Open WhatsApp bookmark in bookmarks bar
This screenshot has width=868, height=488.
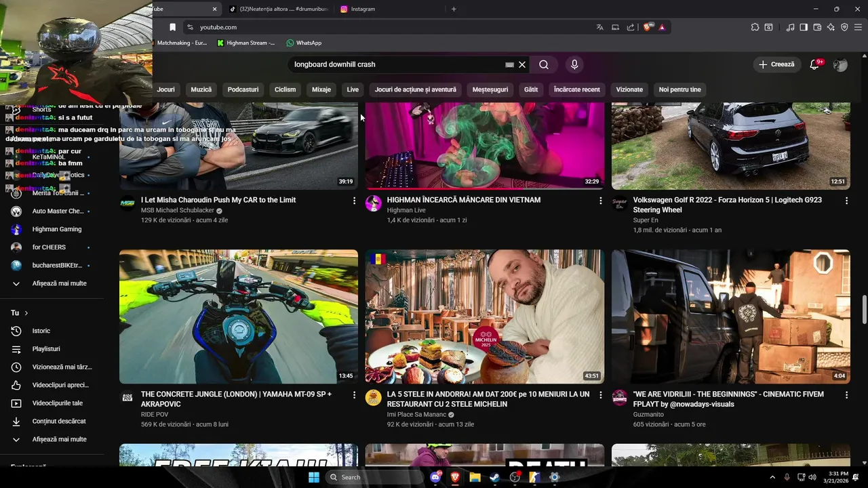304,43
